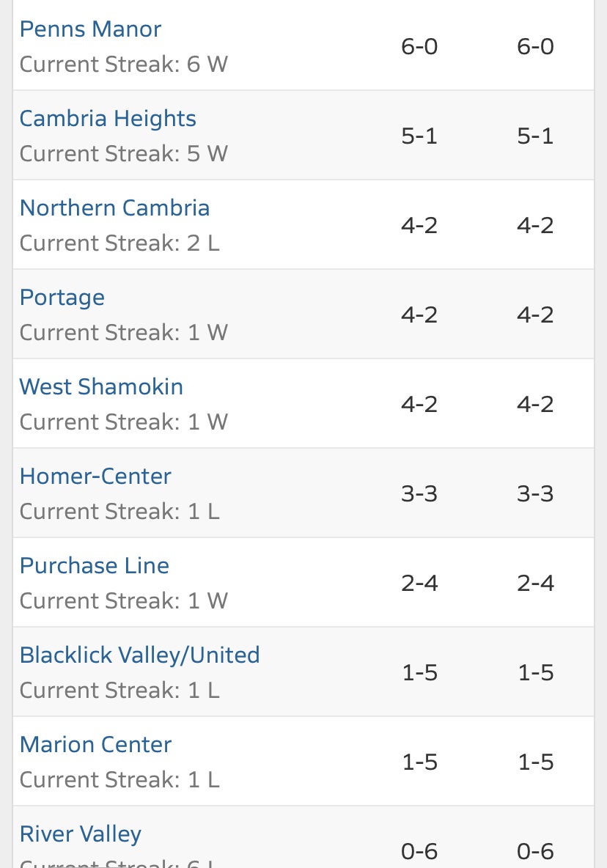The height and width of the screenshot is (868, 607).
Task: Click the streak text under Homer-Center
Action: pos(119,512)
